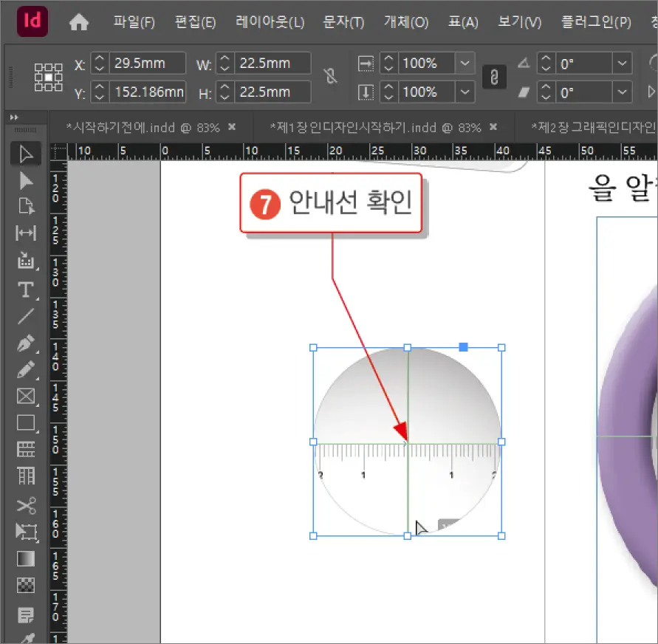Select the Line tool
The width and height of the screenshot is (658, 644).
tap(26, 317)
